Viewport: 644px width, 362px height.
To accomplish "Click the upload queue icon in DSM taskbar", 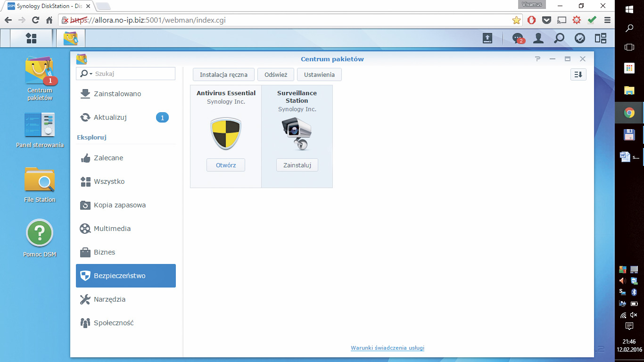I will pos(487,38).
